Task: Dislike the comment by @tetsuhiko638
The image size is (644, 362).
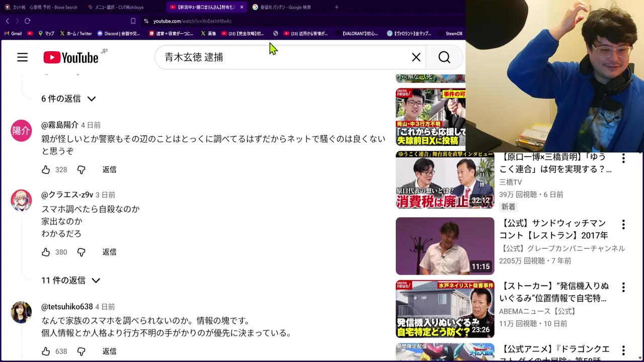Action: click(82, 351)
